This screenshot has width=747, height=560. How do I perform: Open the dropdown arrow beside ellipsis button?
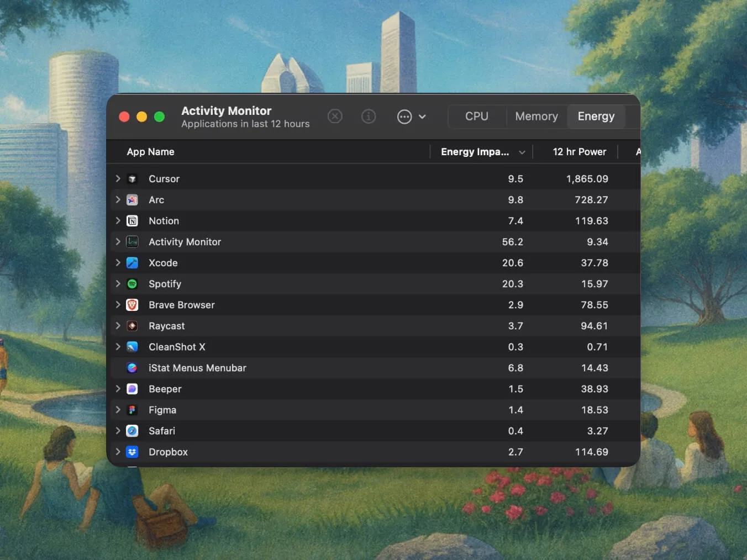point(422,117)
